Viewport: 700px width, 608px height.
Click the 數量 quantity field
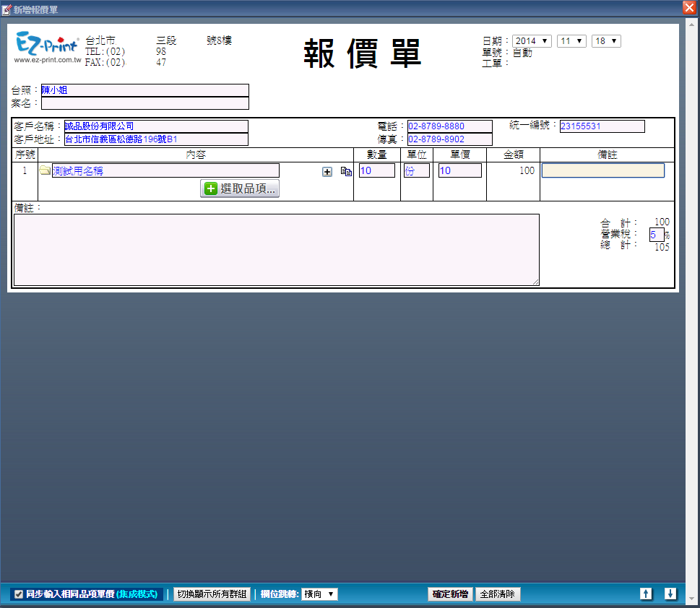pyautogui.click(x=376, y=171)
